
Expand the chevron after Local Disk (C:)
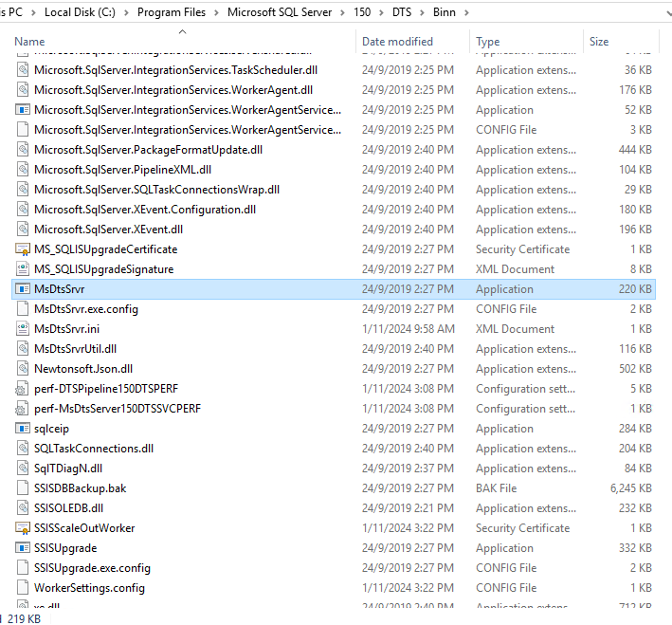126,13
